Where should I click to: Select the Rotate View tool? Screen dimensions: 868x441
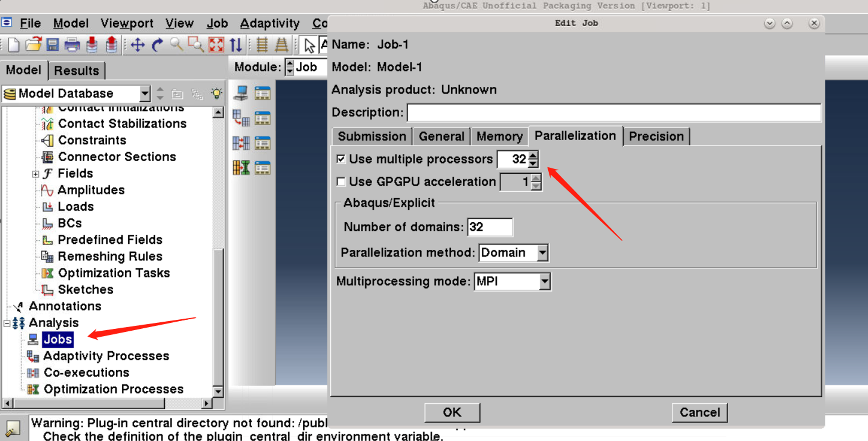pos(157,45)
